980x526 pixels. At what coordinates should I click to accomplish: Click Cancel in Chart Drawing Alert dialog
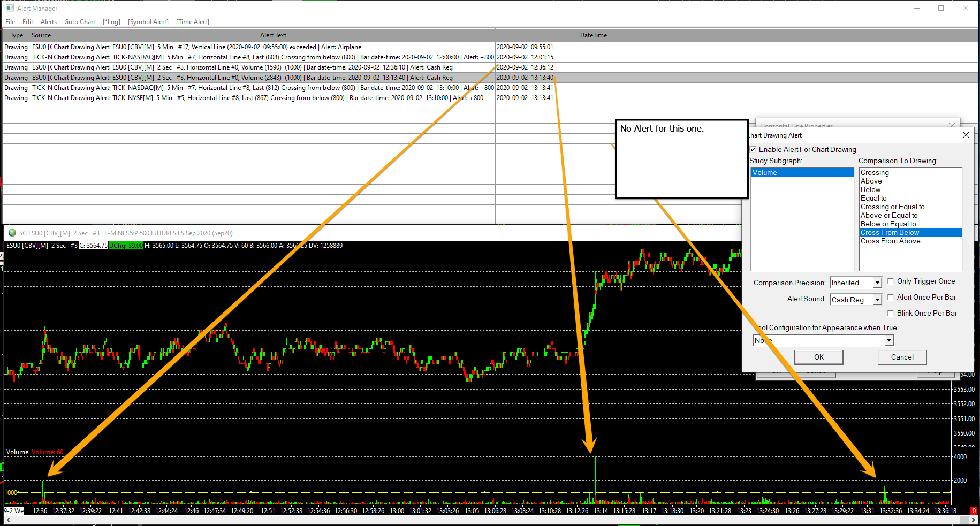[x=902, y=357]
